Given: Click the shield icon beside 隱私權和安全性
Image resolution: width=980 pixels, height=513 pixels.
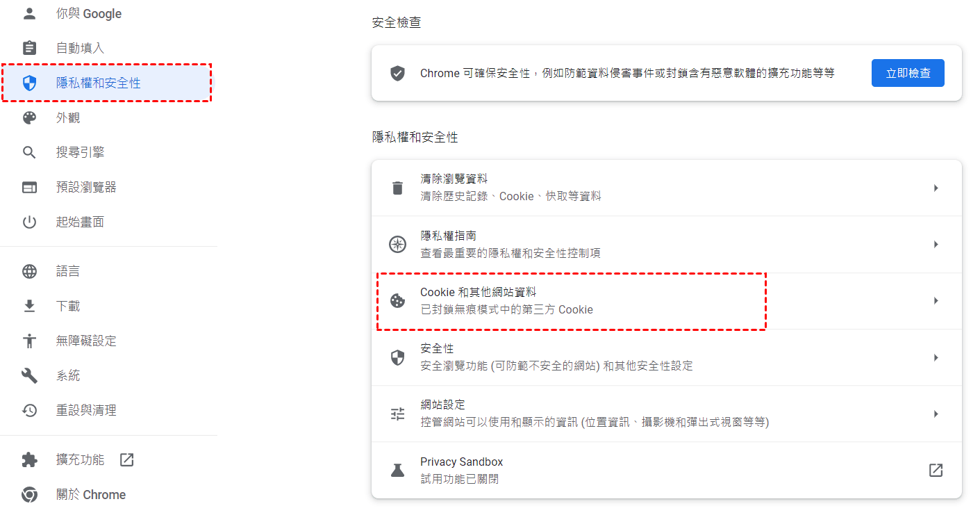Looking at the screenshot, I should (x=29, y=83).
